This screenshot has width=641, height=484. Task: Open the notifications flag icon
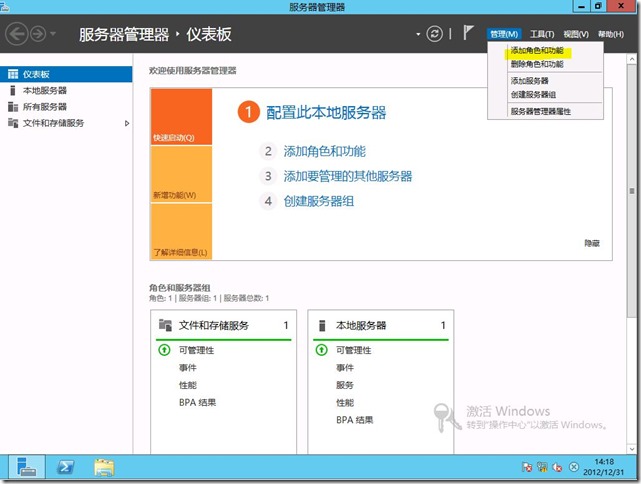[x=468, y=33]
